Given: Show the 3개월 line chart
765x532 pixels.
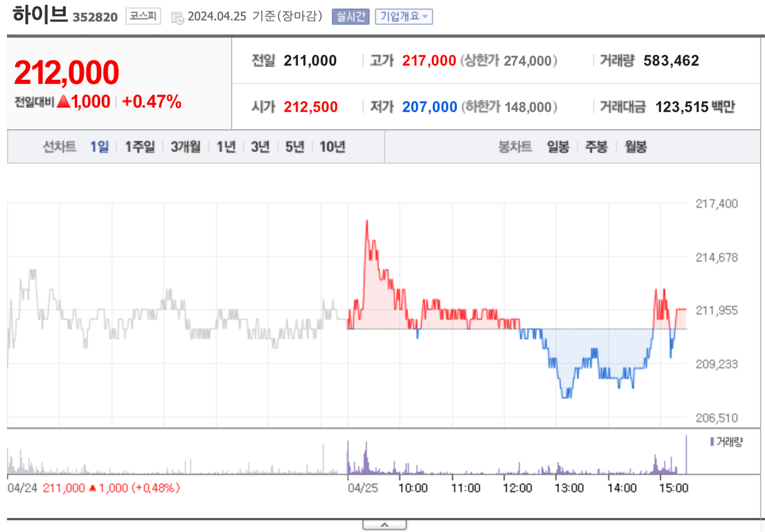Looking at the screenshot, I should tap(185, 147).
